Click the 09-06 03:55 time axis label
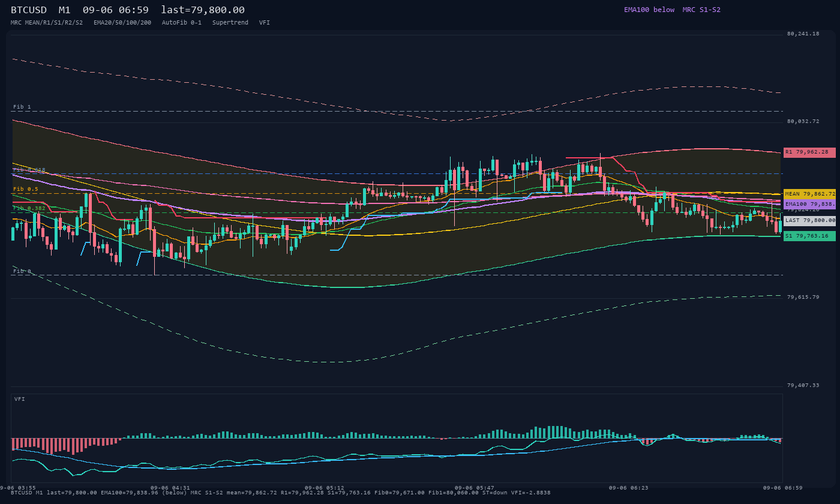The width and height of the screenshot is (840, 504). (x=18, y=488)
